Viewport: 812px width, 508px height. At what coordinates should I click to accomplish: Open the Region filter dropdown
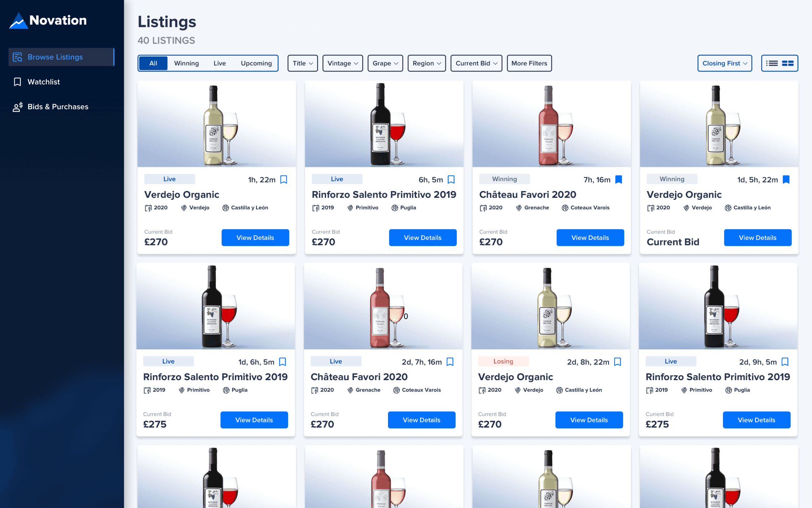pyautogui.click(x=427, y=63)
